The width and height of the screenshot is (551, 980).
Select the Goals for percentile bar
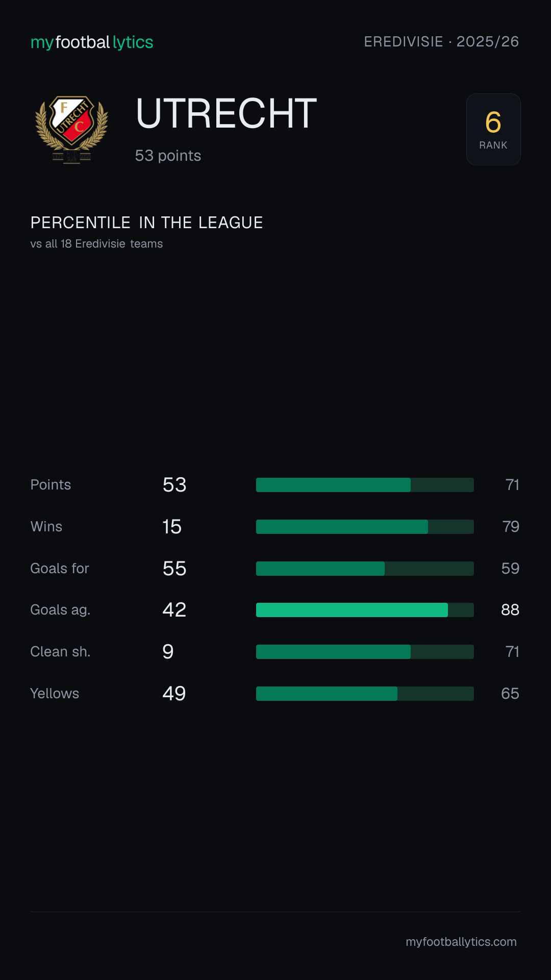[365, 569]
